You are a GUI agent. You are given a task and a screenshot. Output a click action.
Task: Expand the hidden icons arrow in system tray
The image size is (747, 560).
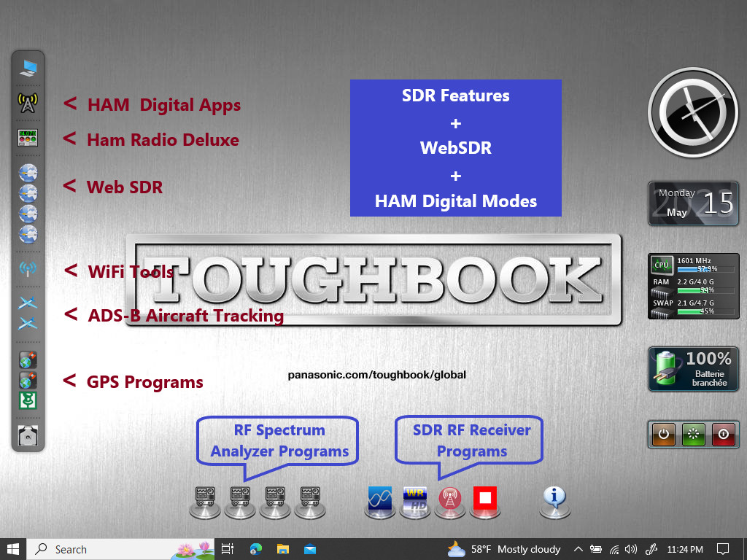point(578,549)
